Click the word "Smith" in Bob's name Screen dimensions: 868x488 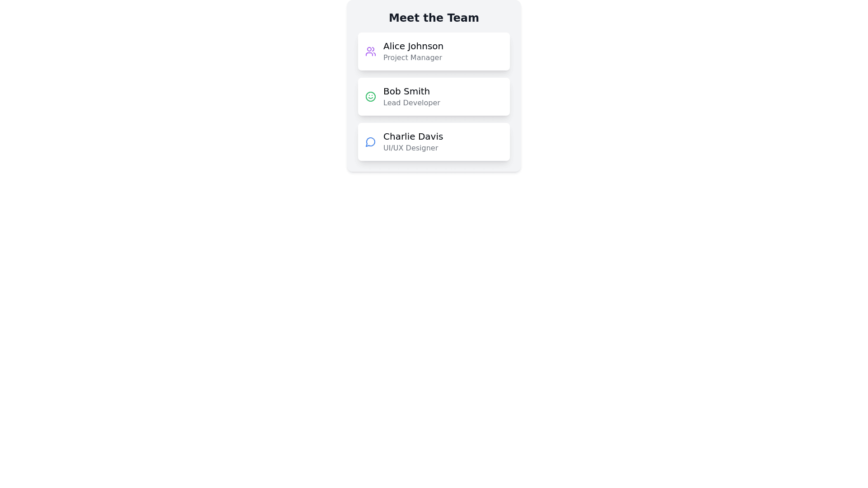(x=417, y=91)
